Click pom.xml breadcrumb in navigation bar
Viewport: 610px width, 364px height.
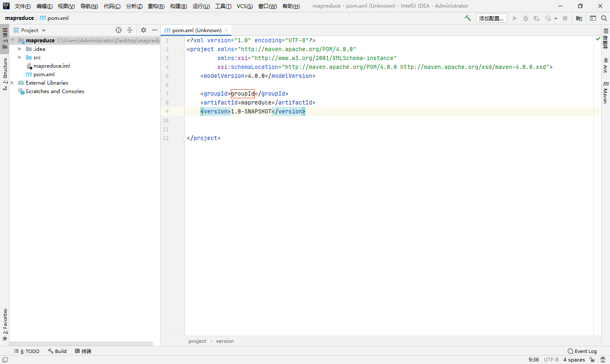(x=54, y=18)
